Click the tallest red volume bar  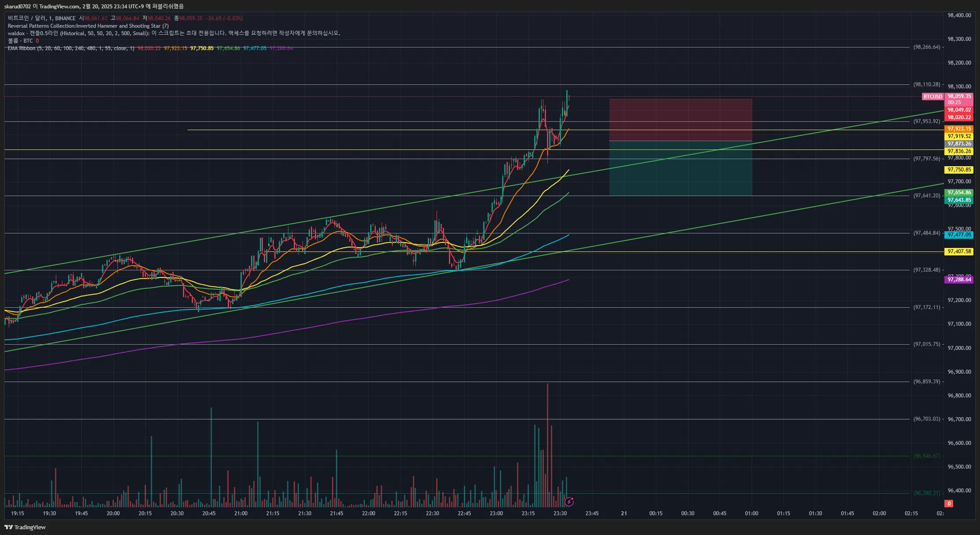547,445
